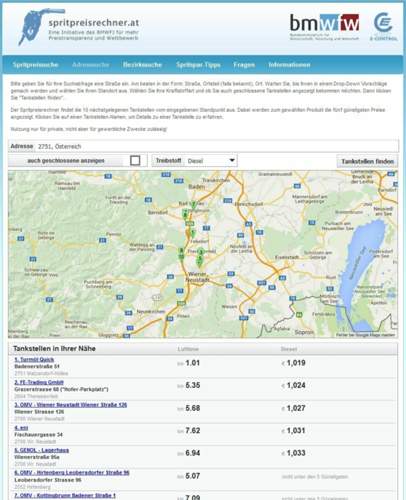Open the Spritspar Tipps tab
This screenshot has height=500, width=406.
point(198,65)
